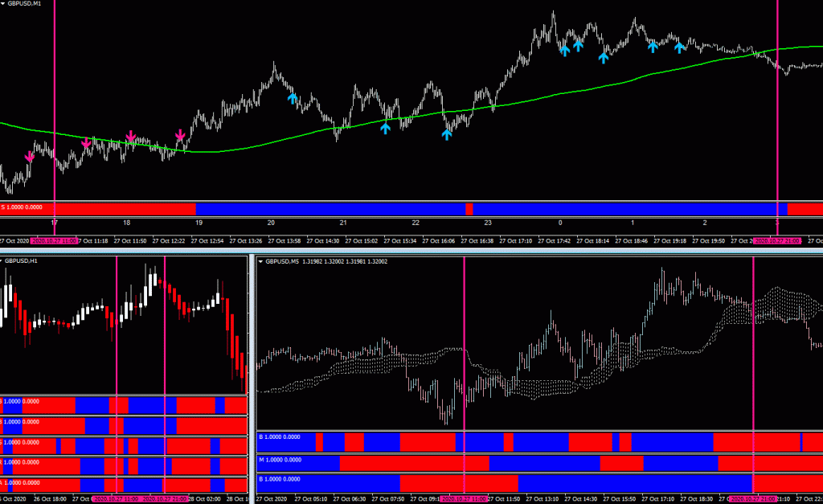Select the blue buy arrow near 27 Oct 13:58

[x=293, y=97]
